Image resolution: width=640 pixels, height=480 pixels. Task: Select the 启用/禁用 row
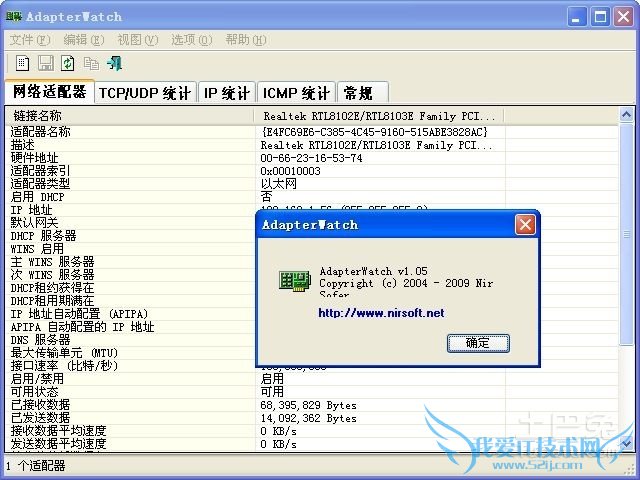tap(312, 379)
